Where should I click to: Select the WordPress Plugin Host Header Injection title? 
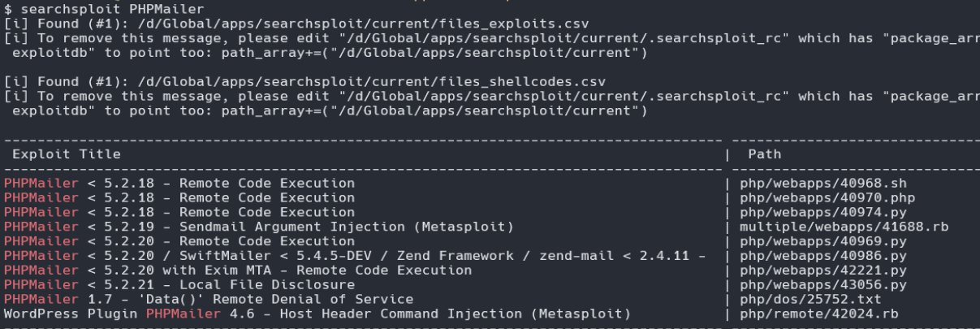(317, 314)
